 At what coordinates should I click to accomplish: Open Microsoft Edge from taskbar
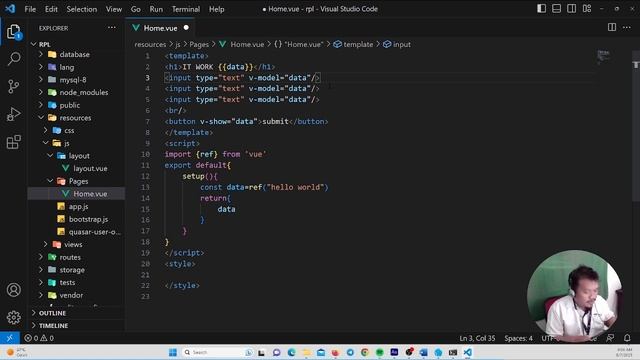(291, 352)
